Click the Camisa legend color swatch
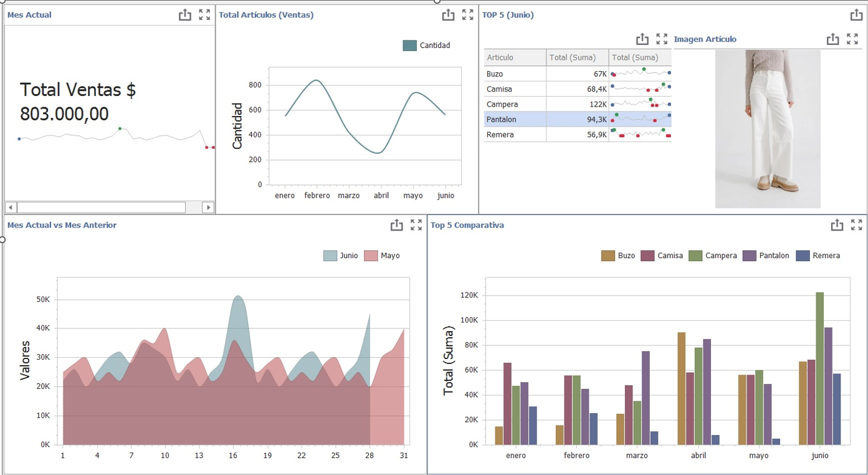Viewport: 868px width, 475px height. 647,256
